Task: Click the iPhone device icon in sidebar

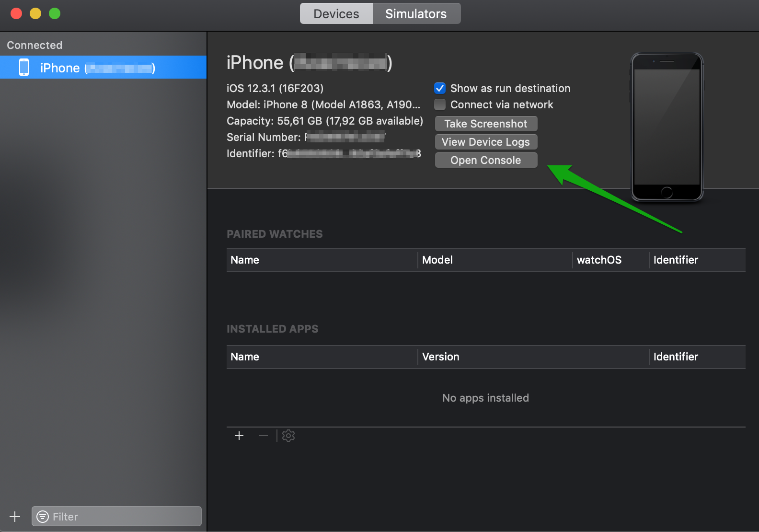Action: click(24, 68)
